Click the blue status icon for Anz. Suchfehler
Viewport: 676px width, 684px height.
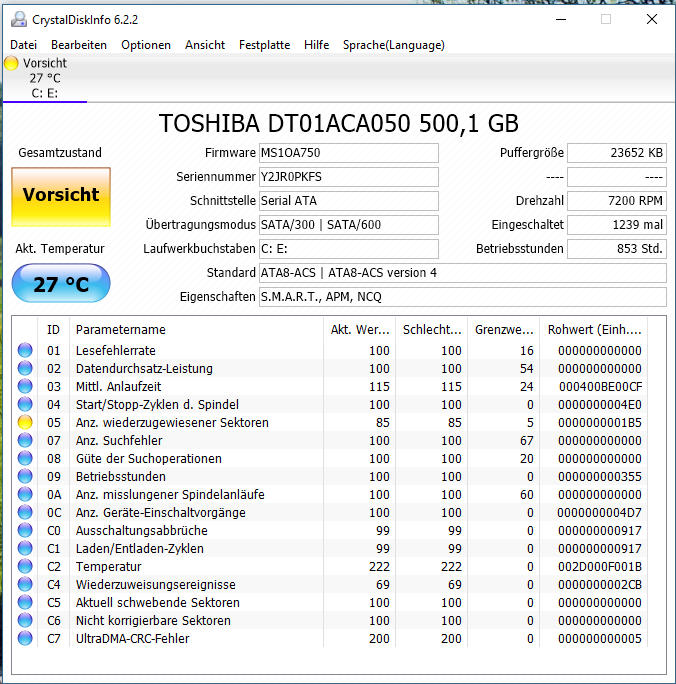[25, 440]
